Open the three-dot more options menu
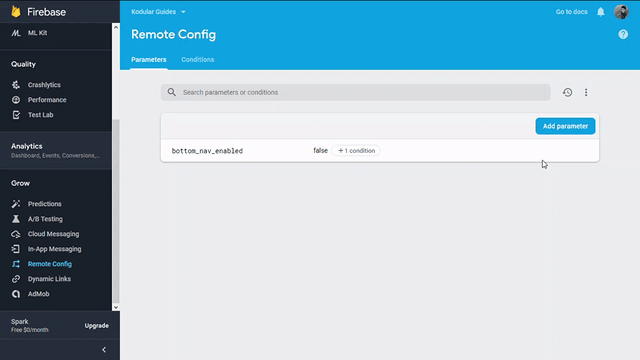The height and width of the screenshot is (360, 640). [586, 92]
